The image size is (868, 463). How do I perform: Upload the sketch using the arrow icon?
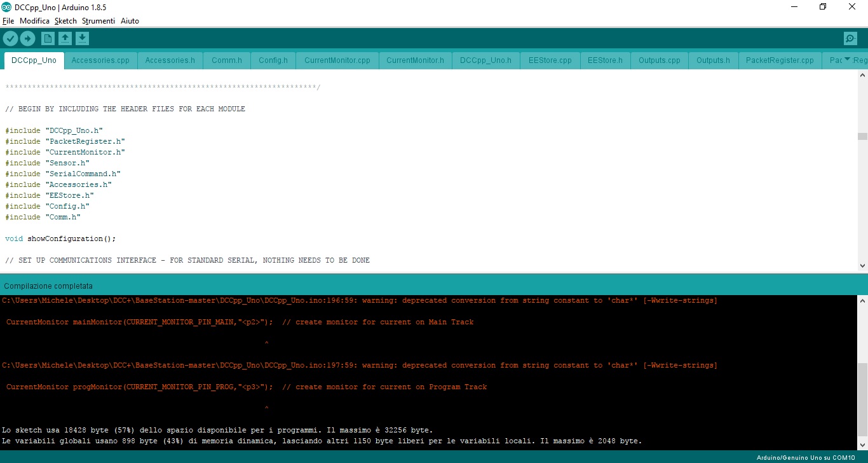27,38
